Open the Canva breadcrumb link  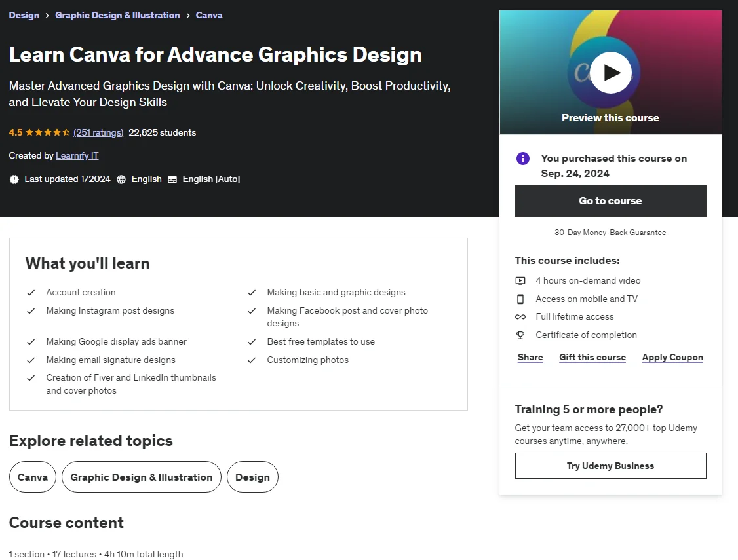click(209, 15)
